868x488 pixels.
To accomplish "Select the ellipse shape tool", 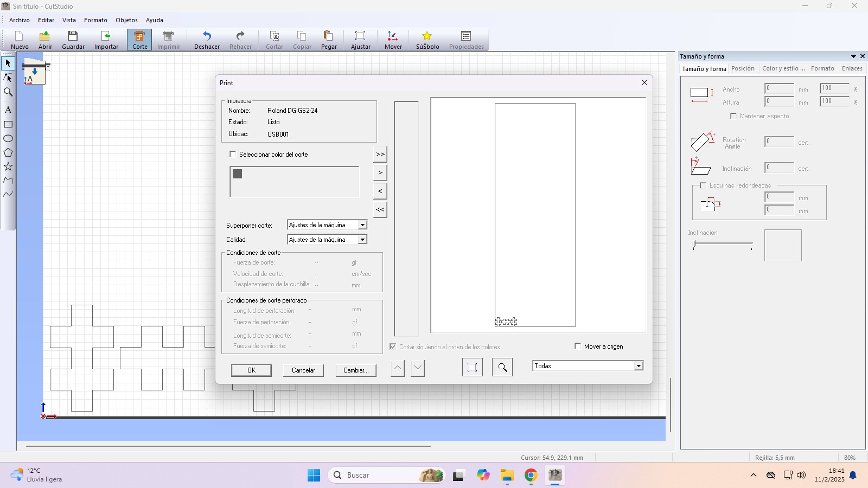I will (8, 138).
